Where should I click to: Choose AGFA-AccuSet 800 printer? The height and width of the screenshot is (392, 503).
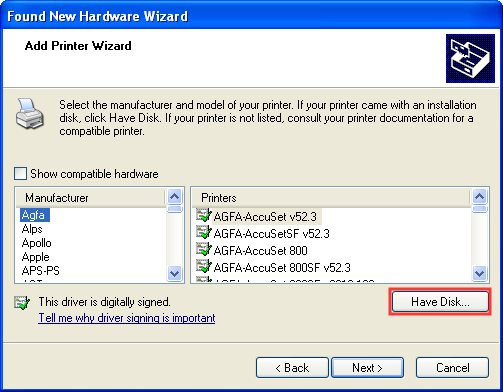(260, 251)
